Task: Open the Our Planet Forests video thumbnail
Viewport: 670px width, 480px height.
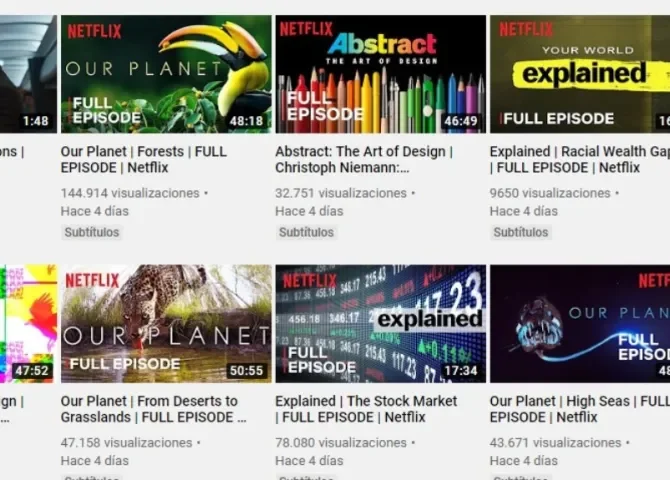Action: (166, 74)
